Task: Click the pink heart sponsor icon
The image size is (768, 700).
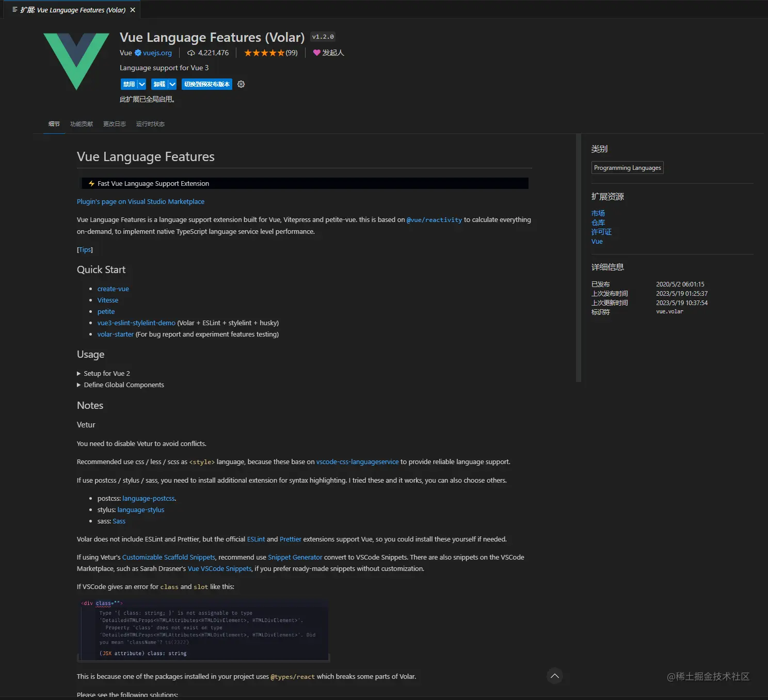Action: (x=317, y=53)
